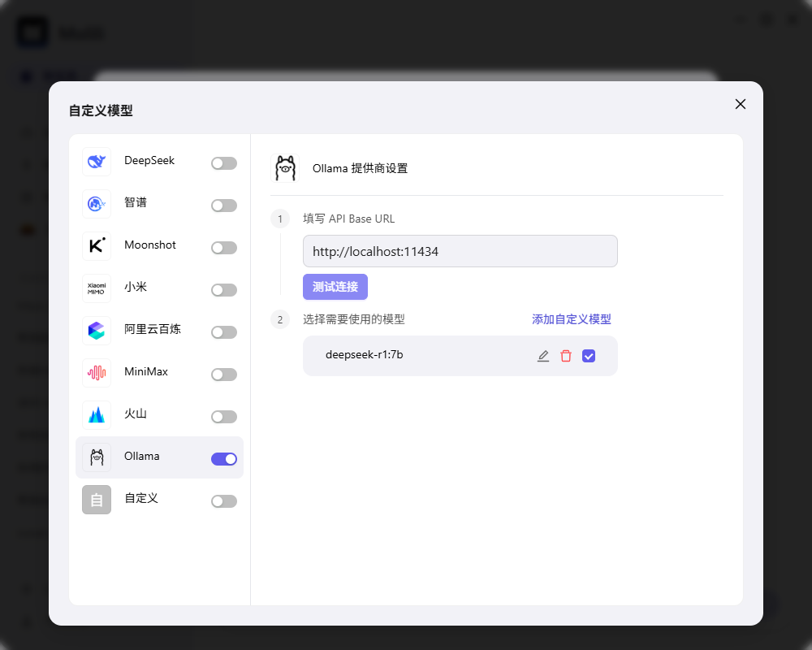This screenshot has height=650, width=812.
Task: Click the 火山 mountain logo icon
Action: click(97, 415)
